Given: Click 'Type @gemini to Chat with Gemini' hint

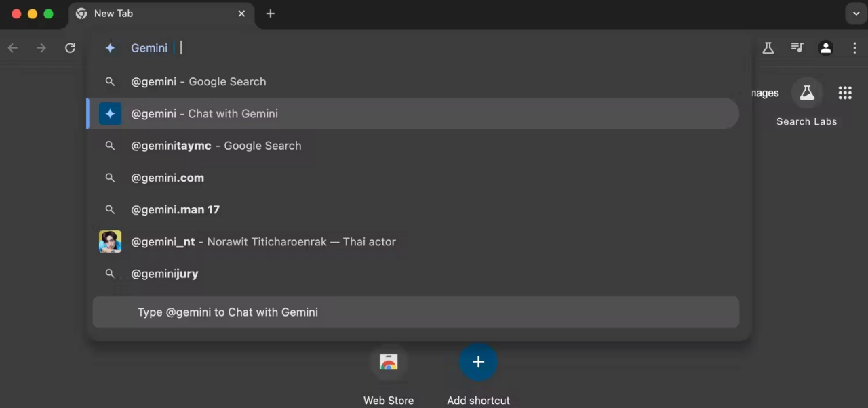Looking at the screenshot, I should tap(416, 312).
